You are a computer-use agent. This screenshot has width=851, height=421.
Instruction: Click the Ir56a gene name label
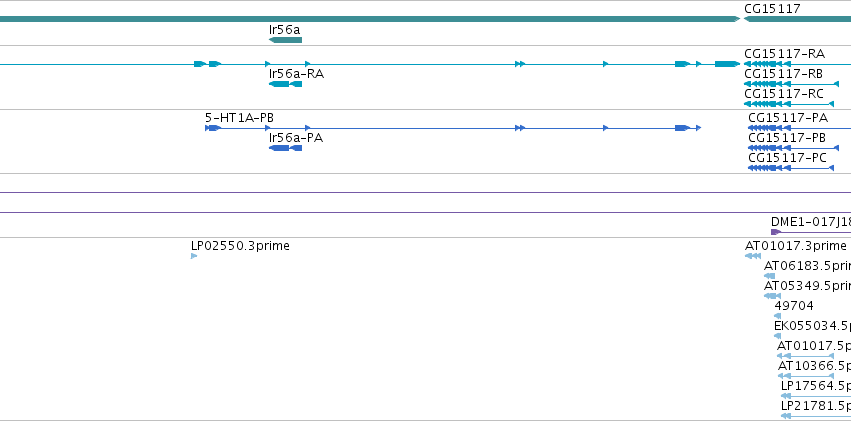coord(284,30)
